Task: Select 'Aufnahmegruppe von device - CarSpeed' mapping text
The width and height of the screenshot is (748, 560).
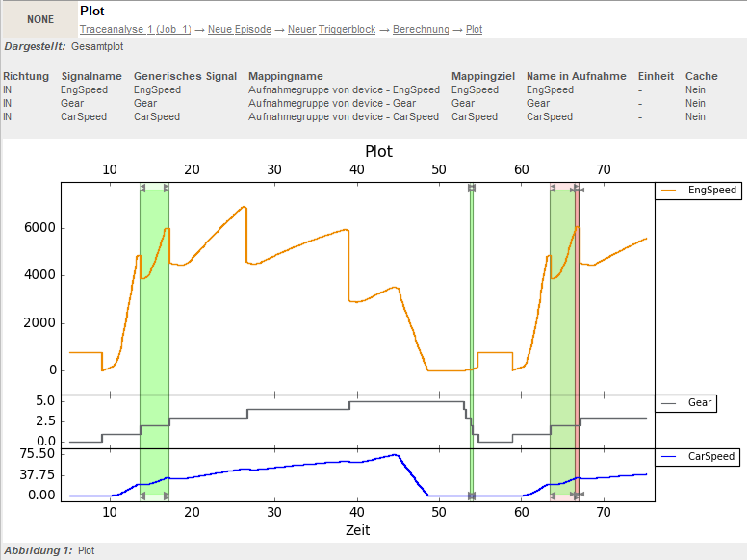Action: click(x=344, y=116)
